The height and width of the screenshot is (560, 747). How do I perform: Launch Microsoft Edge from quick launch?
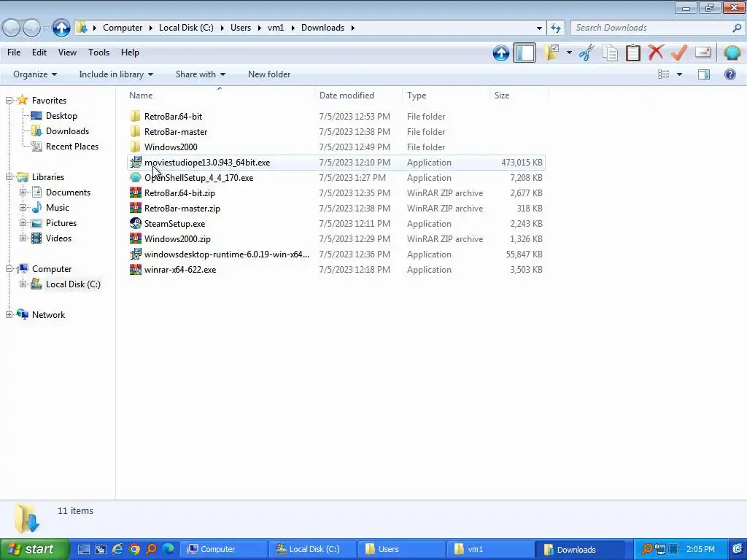168,550
